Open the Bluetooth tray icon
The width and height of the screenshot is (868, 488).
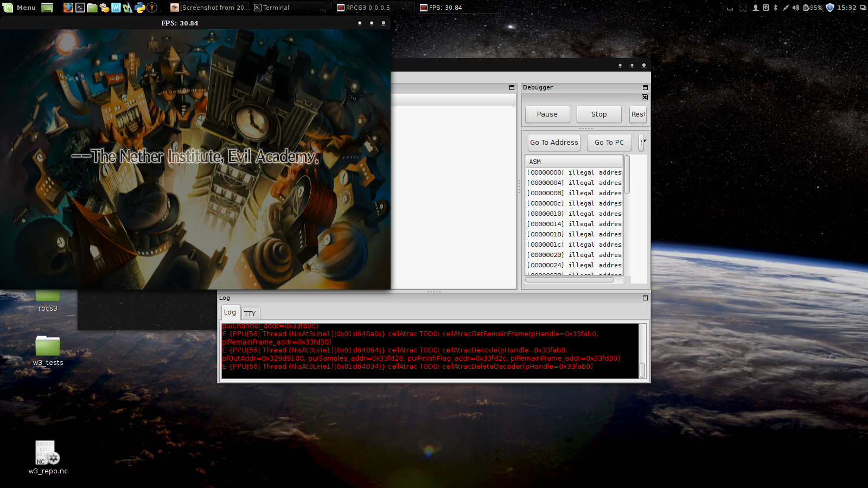pyautogui.click(x=775, y=8)
